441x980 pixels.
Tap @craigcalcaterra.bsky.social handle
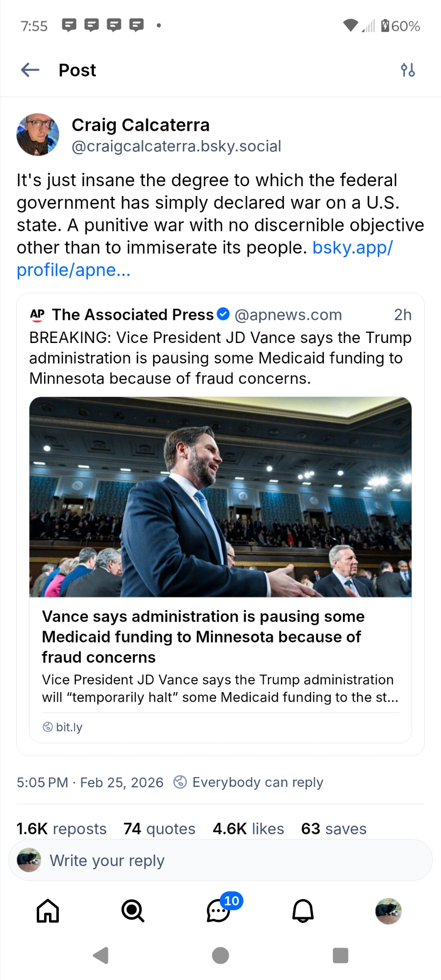[x=176, y=146]
